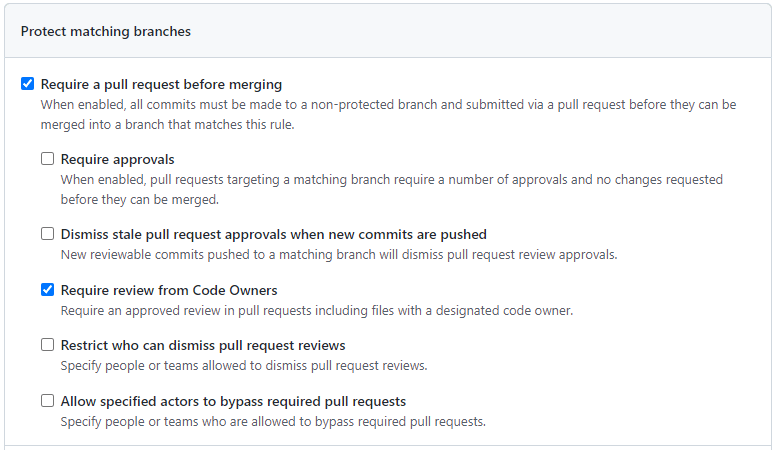Enable the Restrict who can dismiss reviews checkbox
Screen dimensions: 776x450
(x=48, y=344)
